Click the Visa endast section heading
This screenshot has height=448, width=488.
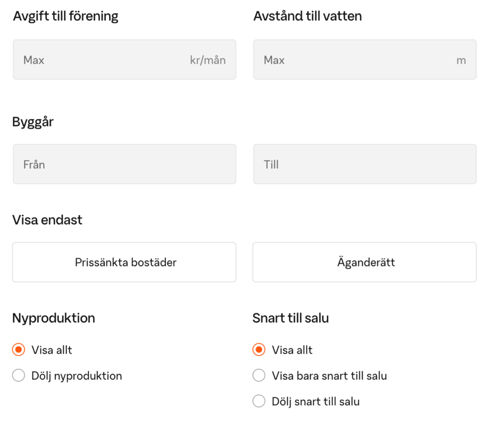click(47, 220)
